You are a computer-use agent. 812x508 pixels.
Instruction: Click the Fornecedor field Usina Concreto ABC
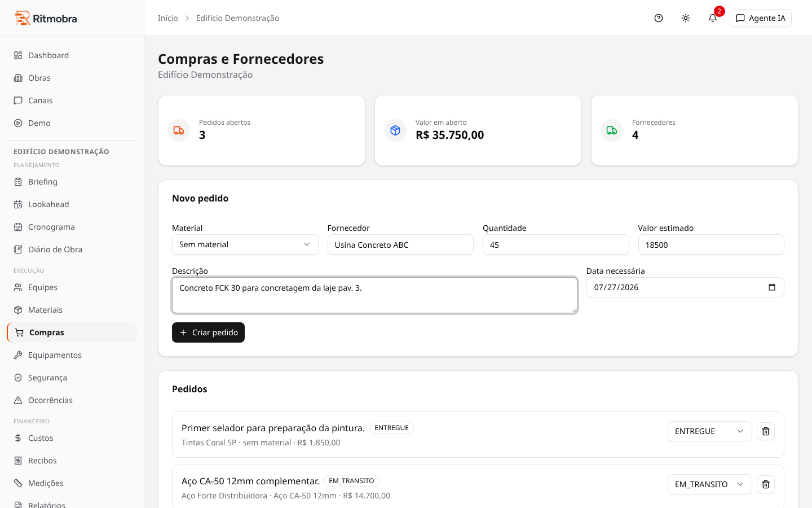tap(400, 244)
